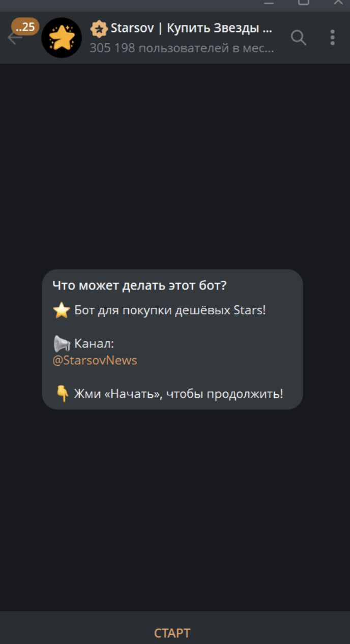This screenshot has width=350, height=644.
Task: Minimize the Telegram window
Action: pos(269,3)
